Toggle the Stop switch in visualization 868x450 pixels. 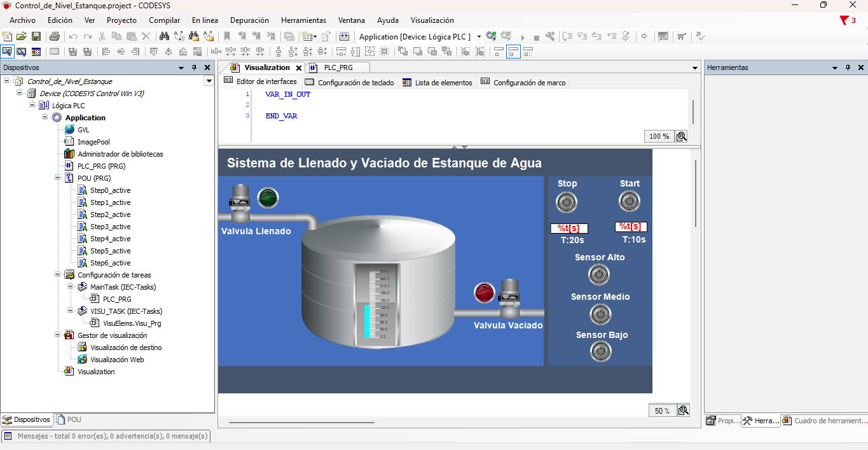coord(566,203)
